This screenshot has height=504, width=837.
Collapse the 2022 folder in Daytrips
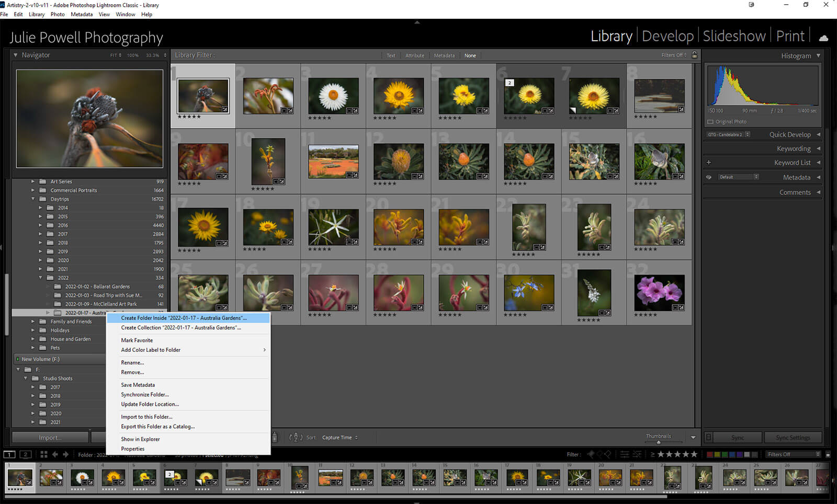(41, 278)
